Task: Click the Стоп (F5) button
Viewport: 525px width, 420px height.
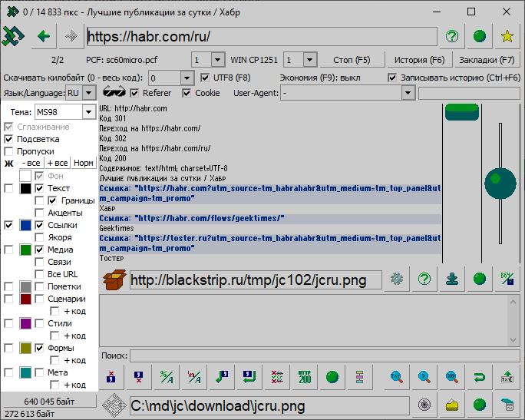Action: pyautogui.click(x=352, y=60)
